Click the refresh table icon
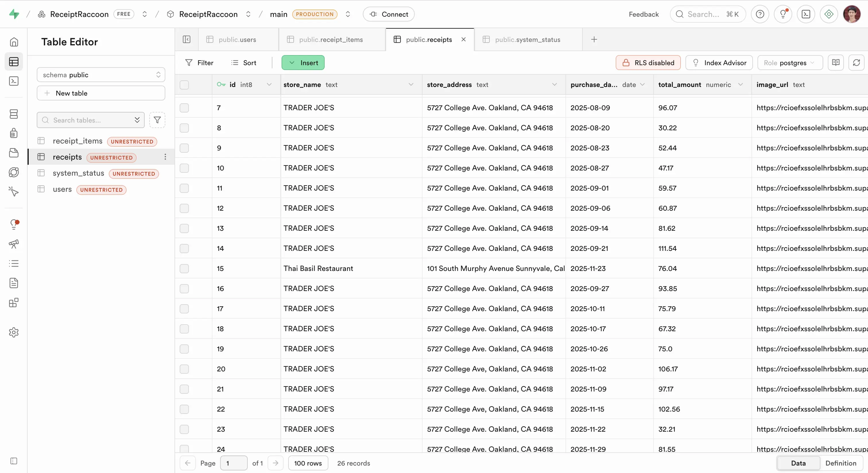Image resolution: width=868 pixels, height=473 pixels. click(x=856, y=63)
